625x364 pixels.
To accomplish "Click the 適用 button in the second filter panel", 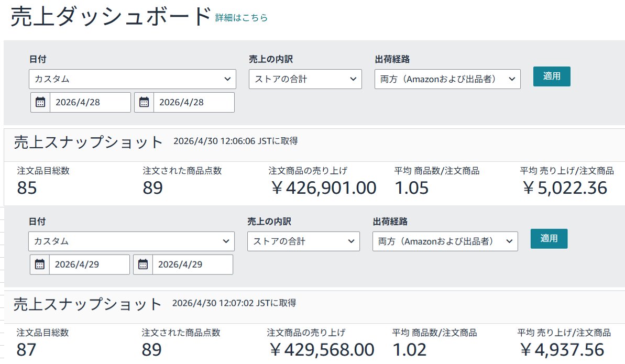I will [549, 238].
